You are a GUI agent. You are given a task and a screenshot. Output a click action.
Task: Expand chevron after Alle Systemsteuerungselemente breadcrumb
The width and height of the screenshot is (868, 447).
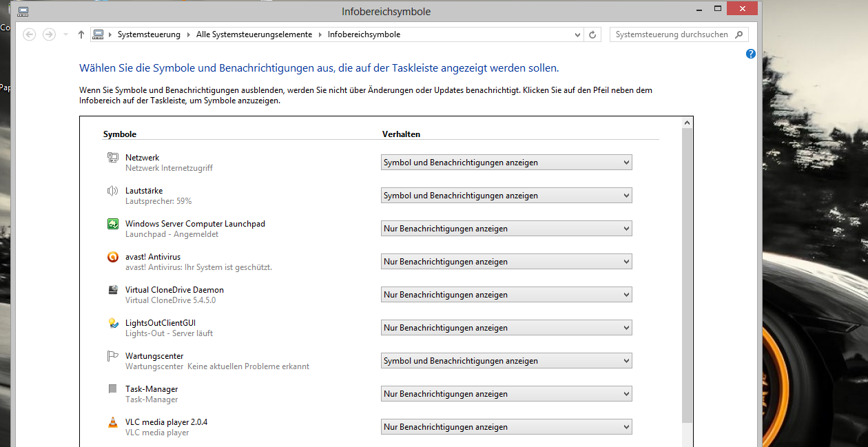pos(320,34)
